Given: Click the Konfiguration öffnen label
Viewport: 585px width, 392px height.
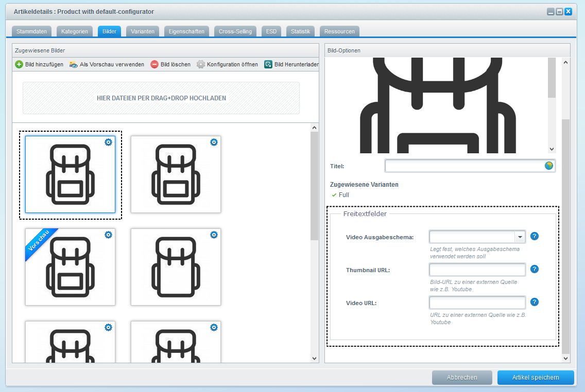Looking at the screenshot, I should tap(232, 64).
